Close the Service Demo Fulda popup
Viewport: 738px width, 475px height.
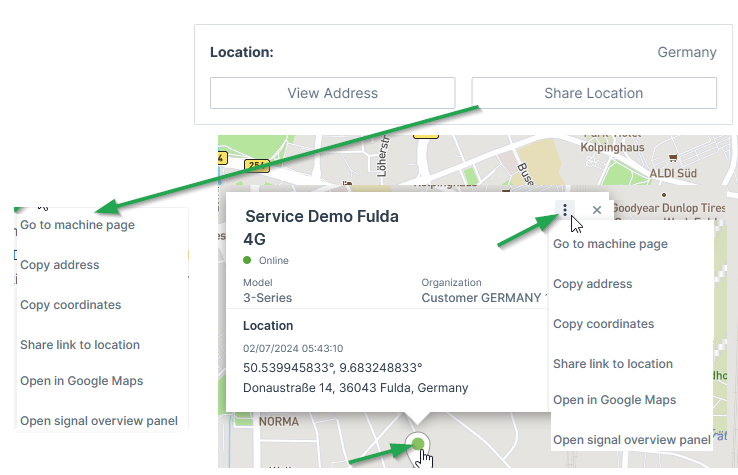pos(597,210)
